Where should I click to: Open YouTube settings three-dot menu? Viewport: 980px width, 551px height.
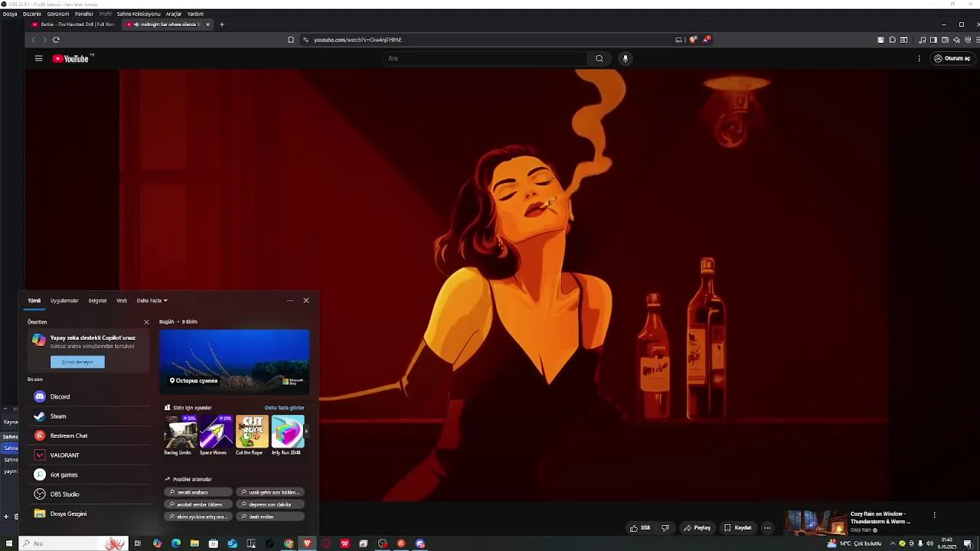coord(919,58)
